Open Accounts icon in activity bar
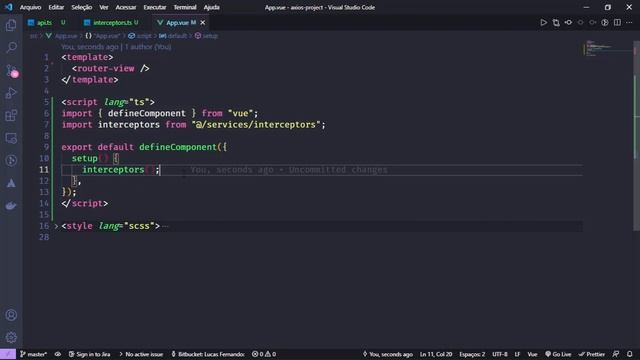 11,315
